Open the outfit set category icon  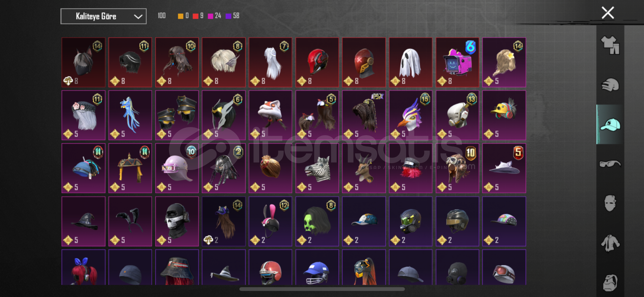pyautogui.click(x=610, y=45)
